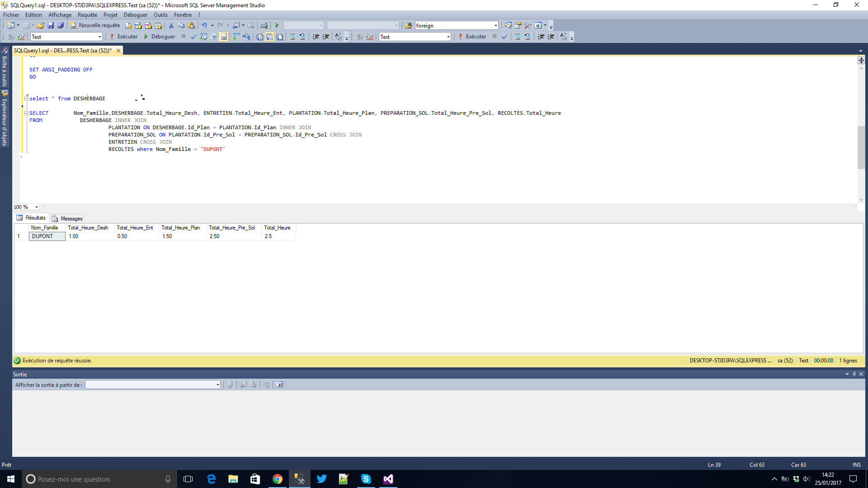Click the Exécuter button in the duplicate toolbar, right of its Test dropdown
The width and height of the screenshot is (868, 488).
tap(472, 37)
